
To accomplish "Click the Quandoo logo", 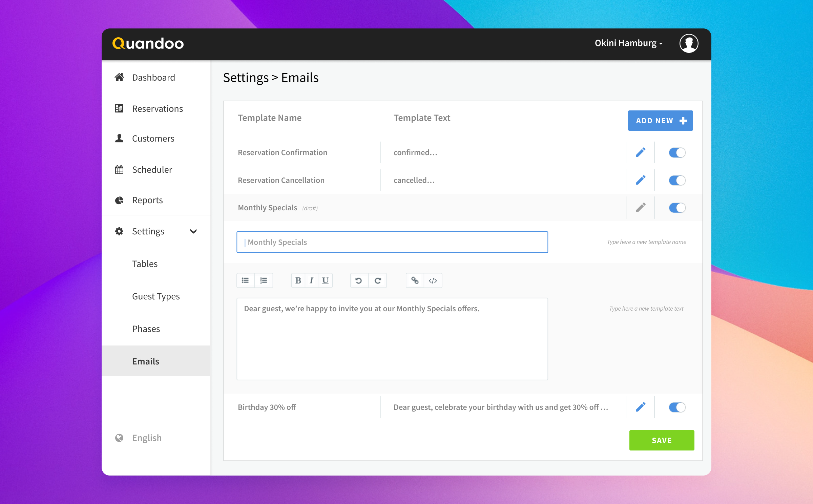I will [x=148, y=44].
